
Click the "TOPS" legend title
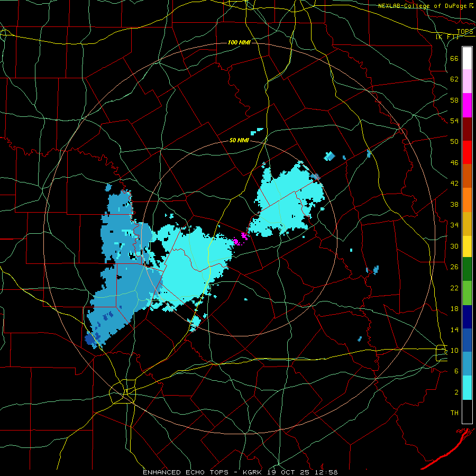pyautogui.click(x=465, y=32)
